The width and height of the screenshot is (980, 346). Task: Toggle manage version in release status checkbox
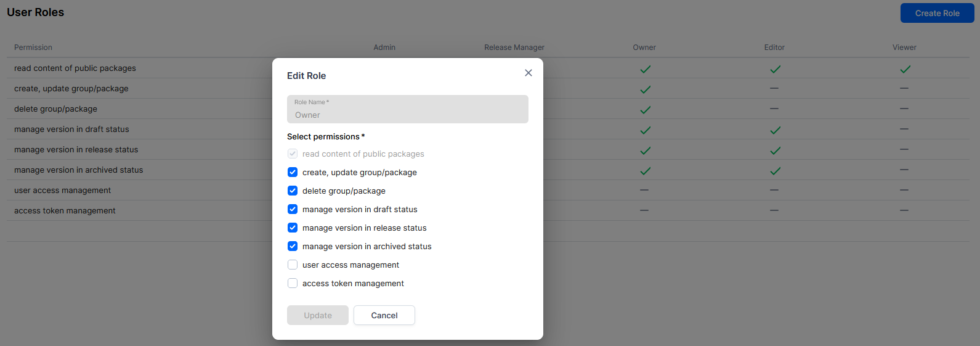click(293, 228)
